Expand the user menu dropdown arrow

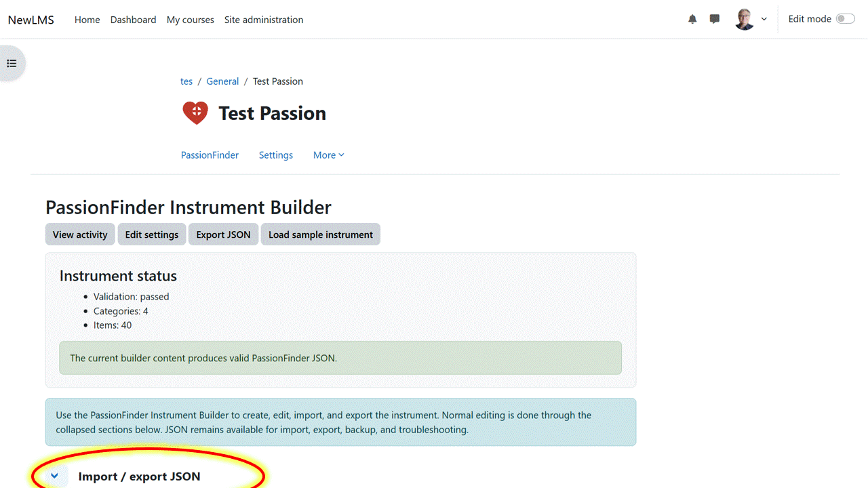[764, 19]
